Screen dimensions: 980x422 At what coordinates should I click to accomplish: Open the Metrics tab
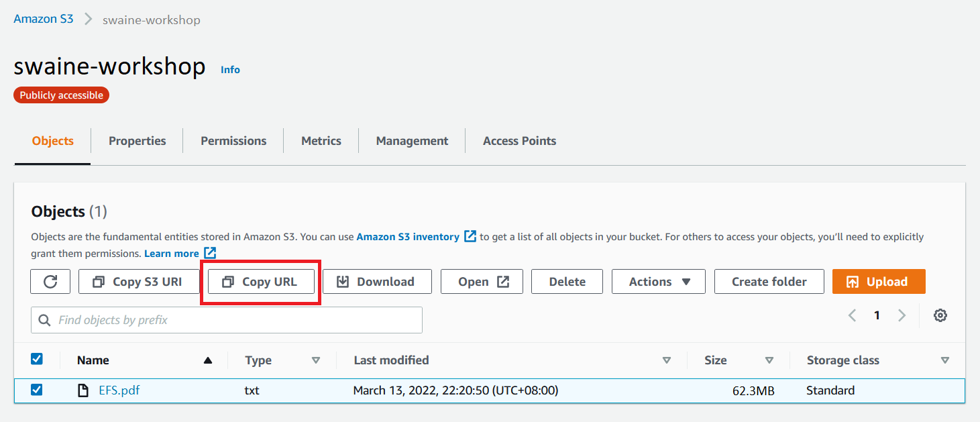[321, 141]
